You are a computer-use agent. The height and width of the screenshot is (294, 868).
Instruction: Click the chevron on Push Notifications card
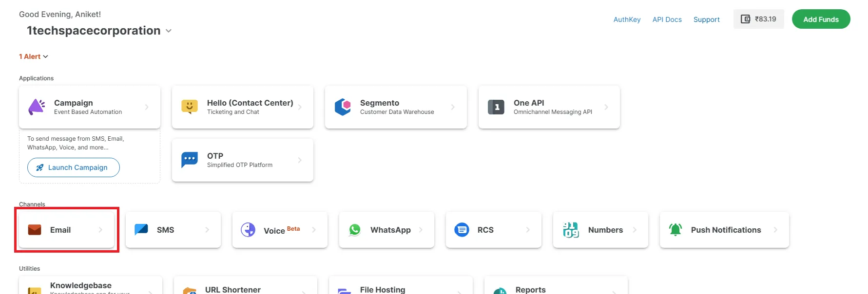click(x=775, y=230)
